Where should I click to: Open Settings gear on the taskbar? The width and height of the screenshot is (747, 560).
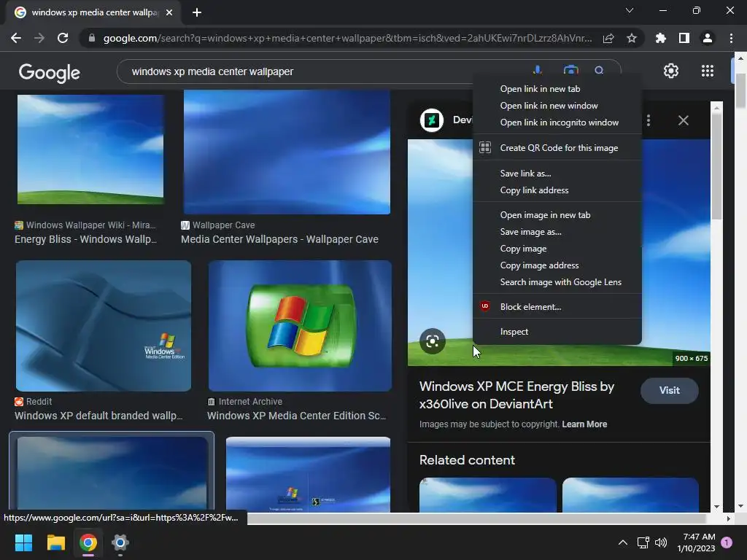(x=120, y=542)
